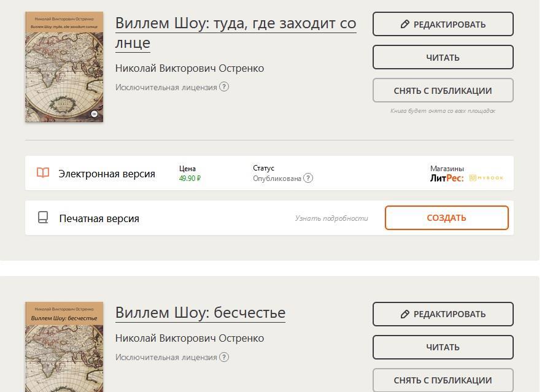The image size is (542, 392).
Task: Click Снять с публикации for first book
Action: 443,90
